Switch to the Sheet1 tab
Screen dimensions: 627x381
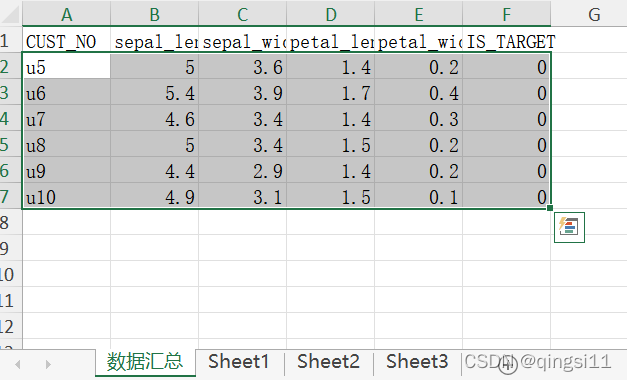(x=238, y=362)
